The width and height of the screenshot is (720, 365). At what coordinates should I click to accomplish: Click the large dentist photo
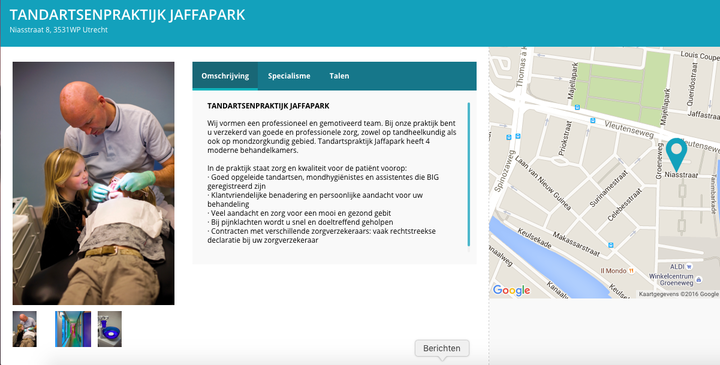click(x=94, y=183)
